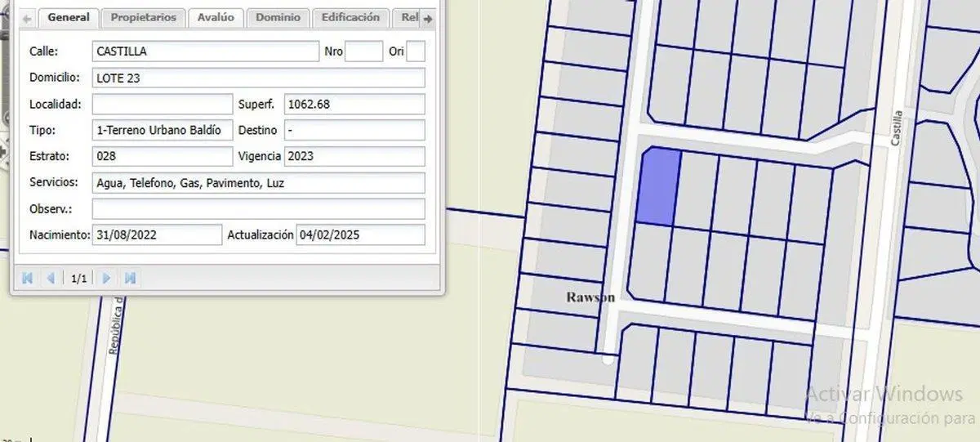The width and height of the screenshot is (980, 442).
Task: Click the Nacimiento: label
Action: [59, 234]
